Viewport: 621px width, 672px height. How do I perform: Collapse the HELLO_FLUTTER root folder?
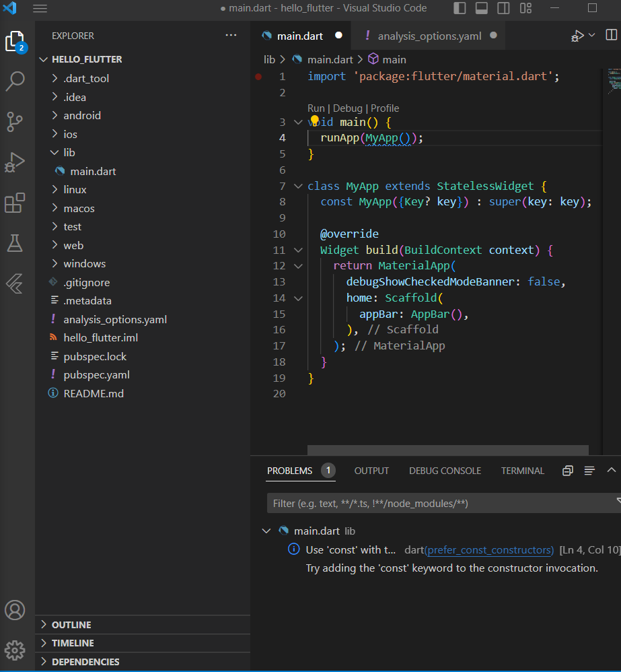pos(43,59)
